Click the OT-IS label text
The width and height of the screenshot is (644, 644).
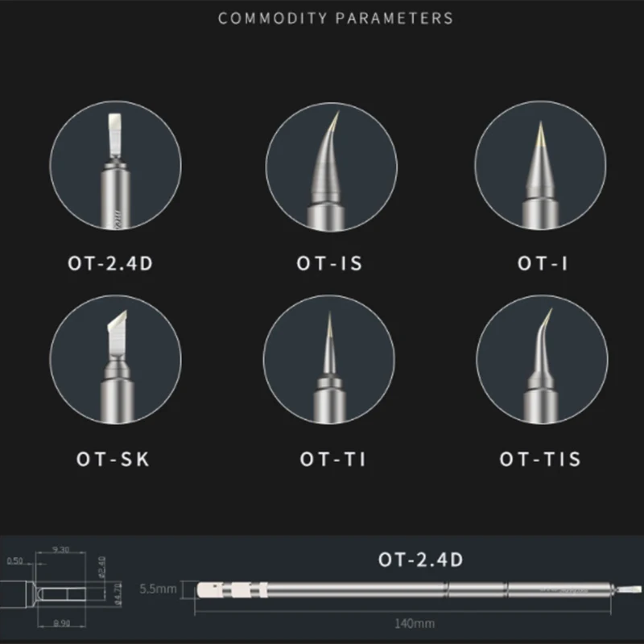[x=330, y=263]
